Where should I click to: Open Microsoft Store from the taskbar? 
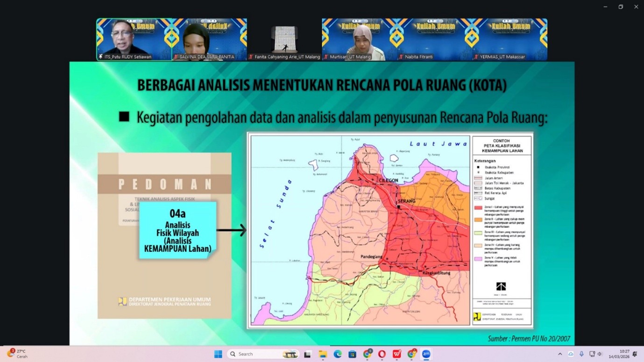(x=353, y=354)
